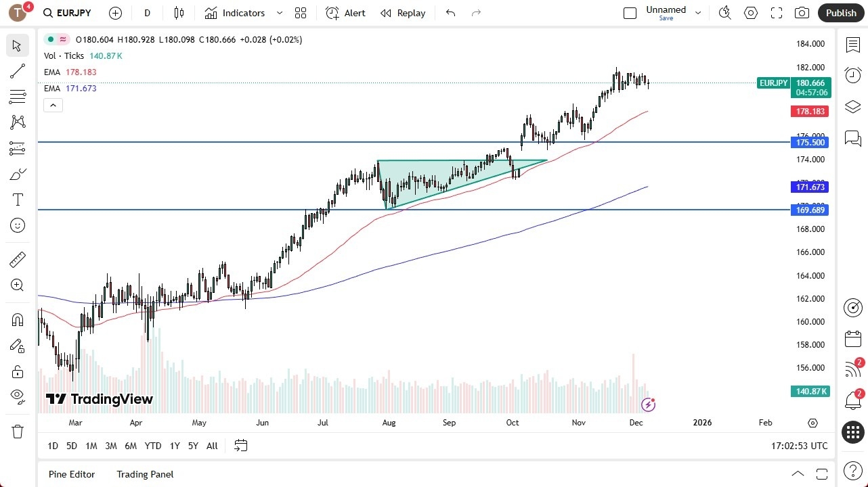Lock all drawings with the padlock toggle
Image resolution: width=868 pixels, height=487 pixels.
coord(17,371)
